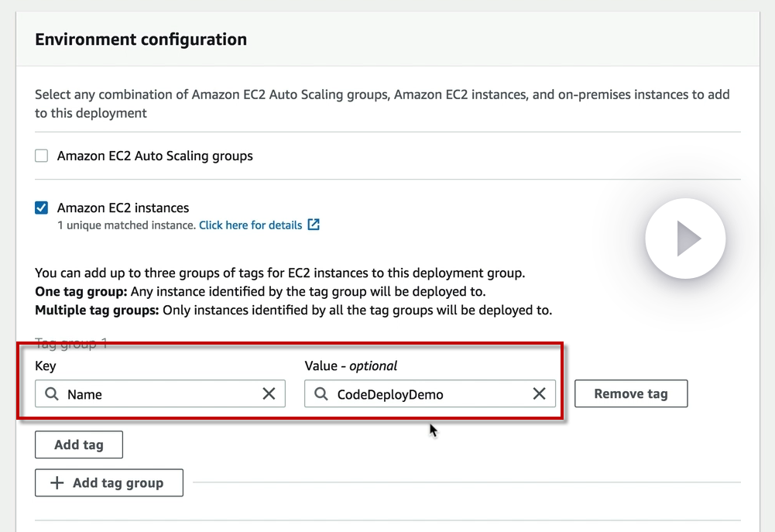Clear the CodeDeployDemo value with X icon
Viewport: 775px width, 532px height.
pos(540,394)
